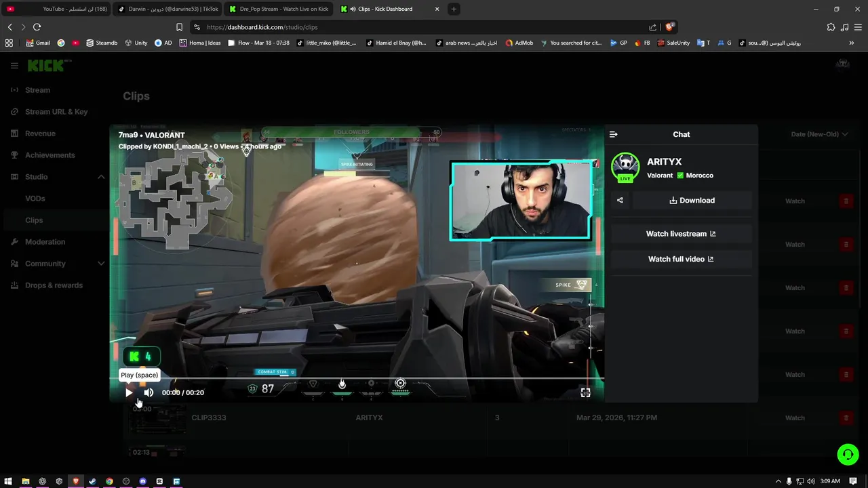The height and width of the screenshot is (488, 868).
Task: Open the taskbar clock showing 3:09 AM
Action: tap(830, 481)
